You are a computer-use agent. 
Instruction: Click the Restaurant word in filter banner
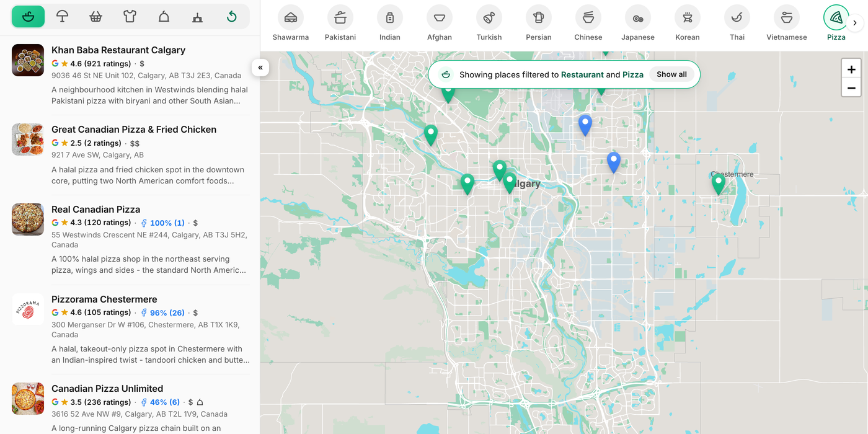582,74
